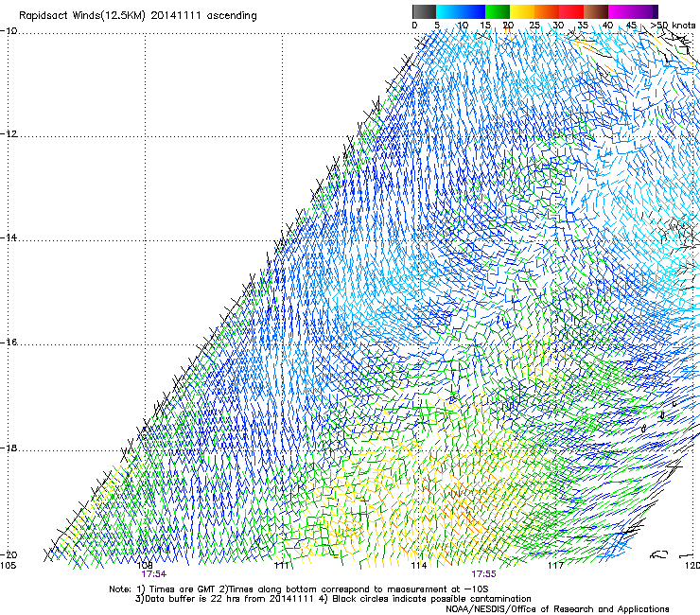Click the latitude label -18

[x=9, y=448]
